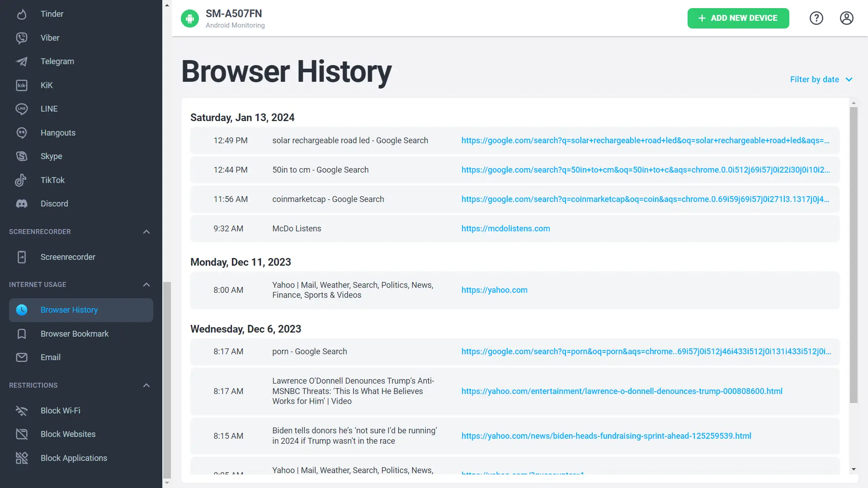868x488 pixels.
Task: Click the Wednesday, Dec 6, 2023 heading
Action: click(x=245, y=329)
